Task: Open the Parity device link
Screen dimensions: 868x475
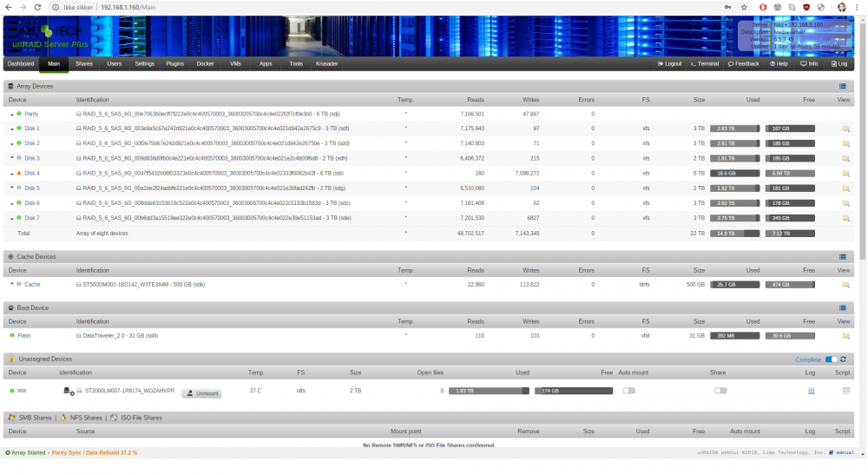Action: (31, 114)
